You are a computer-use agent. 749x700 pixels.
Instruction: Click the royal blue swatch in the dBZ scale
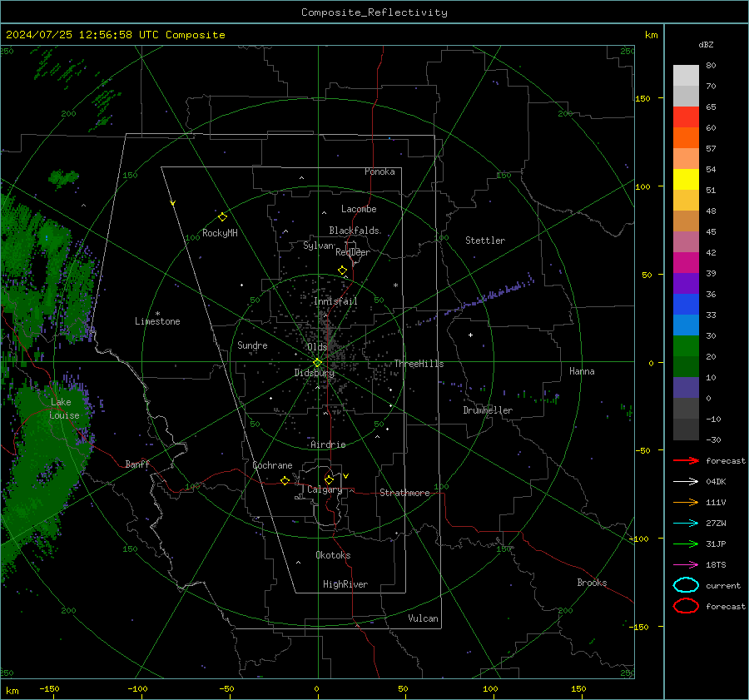[x=686, y=304]
